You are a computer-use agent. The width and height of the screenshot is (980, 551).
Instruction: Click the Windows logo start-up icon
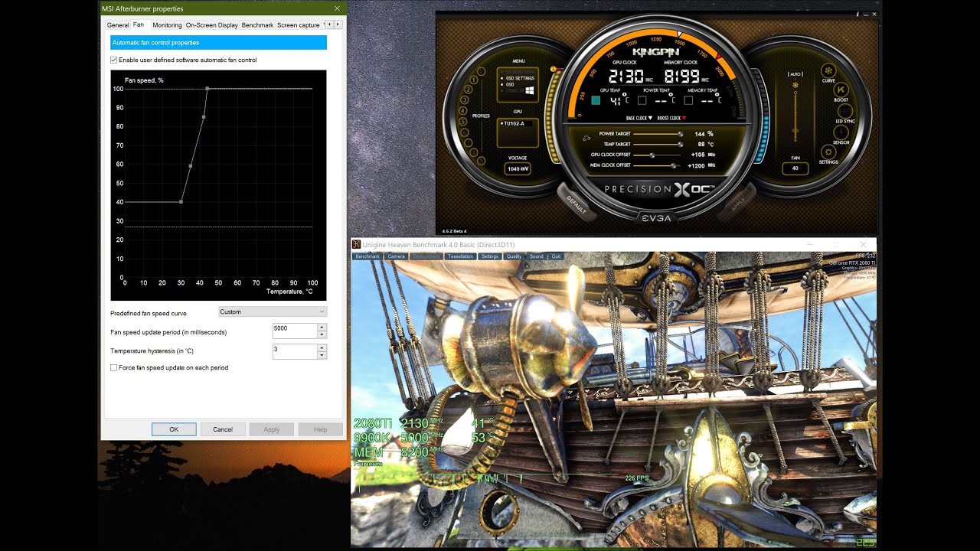point(530,90)
